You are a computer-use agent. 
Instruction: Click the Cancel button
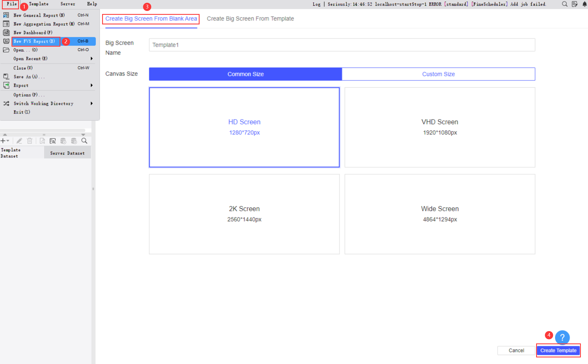coord(516,350)
